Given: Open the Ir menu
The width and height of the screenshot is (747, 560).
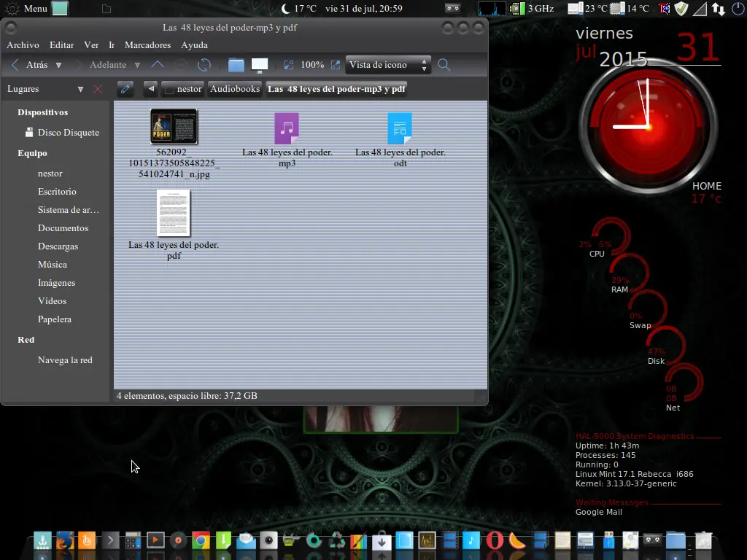Looking at the screenshot, I should tap(112, 45).
